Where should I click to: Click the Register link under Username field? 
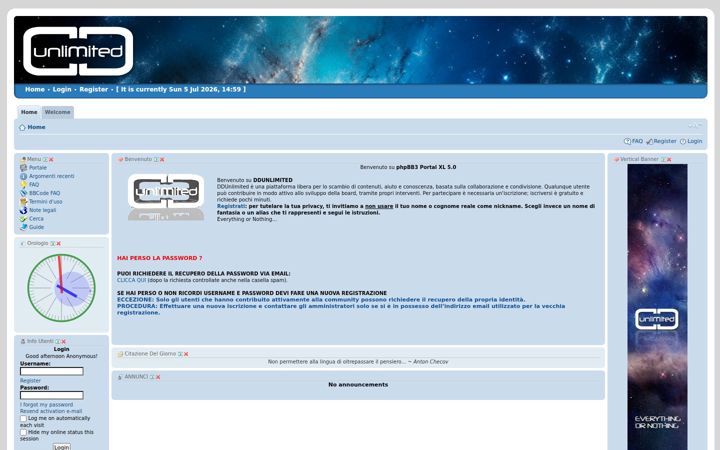coord(30,381)
